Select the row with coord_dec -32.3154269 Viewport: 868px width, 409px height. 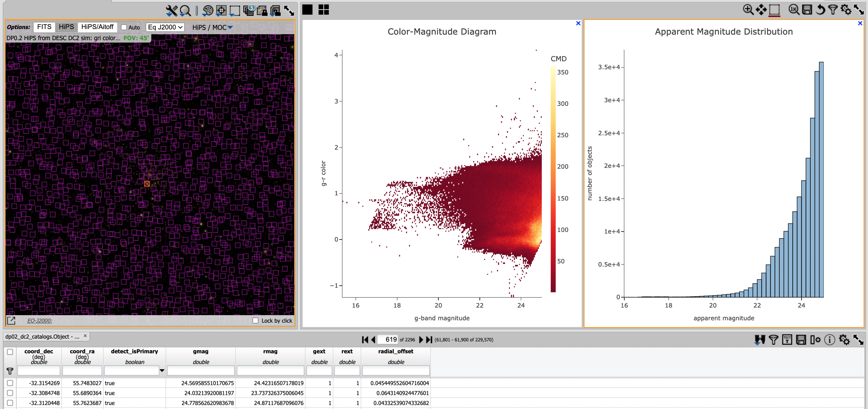[10, 383]
